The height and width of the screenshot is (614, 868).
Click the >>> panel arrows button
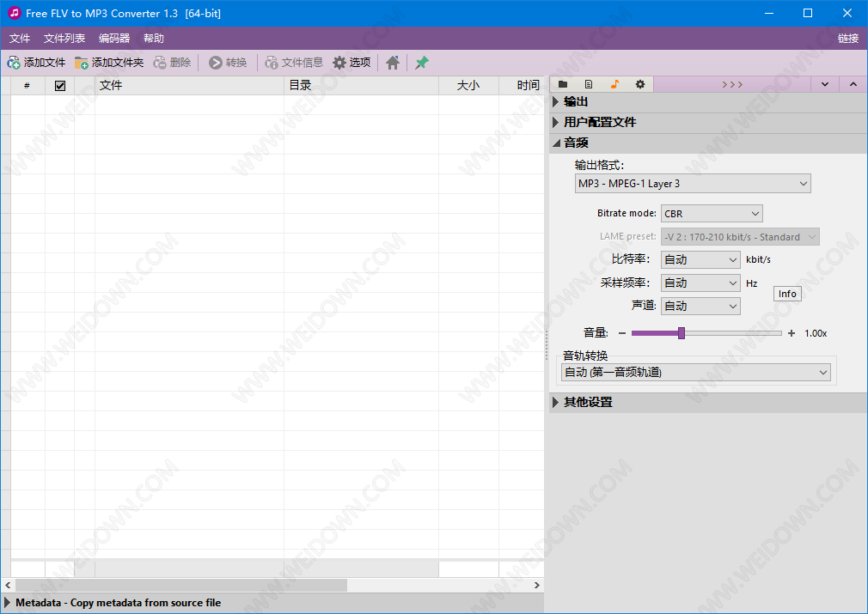click(x=732, y=84)
